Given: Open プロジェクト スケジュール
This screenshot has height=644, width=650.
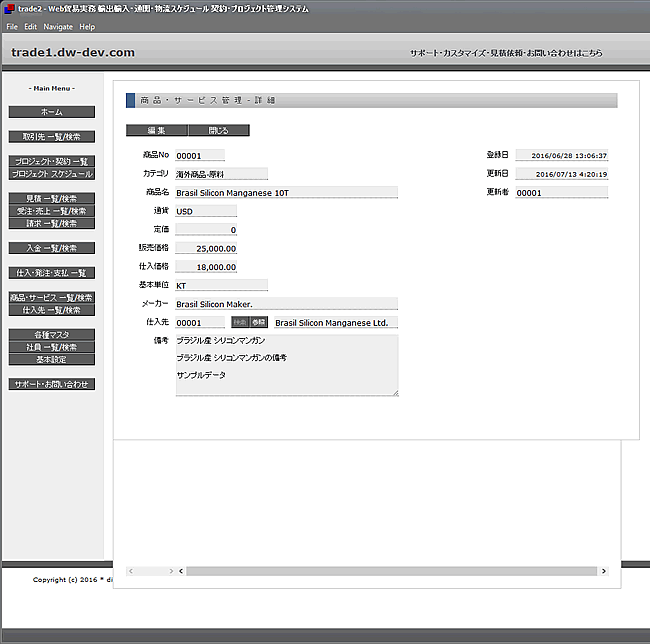Looking at the screenshot, I should (x=52, y=174).
